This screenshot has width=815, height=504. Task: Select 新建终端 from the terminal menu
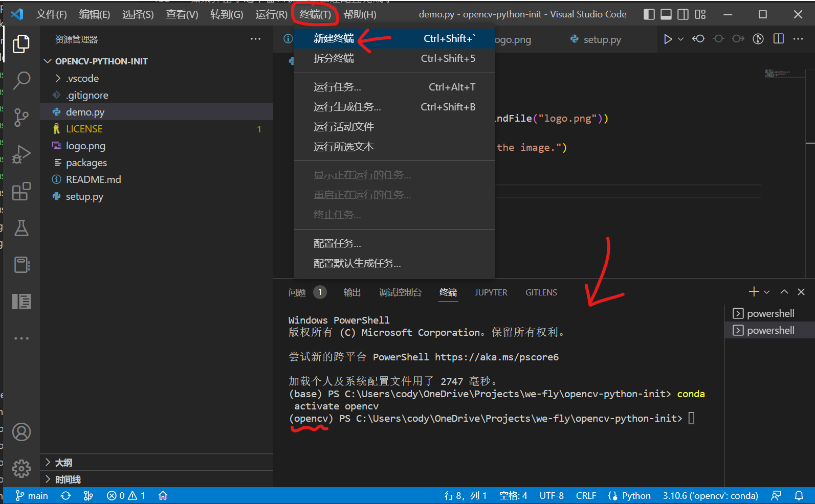pyautogui.click(x=334, y=38)
